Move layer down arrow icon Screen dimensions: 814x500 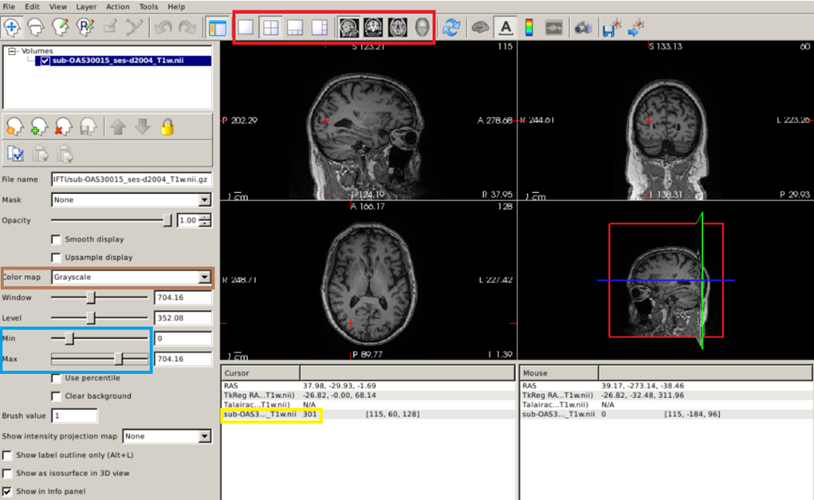tap(142, 127)
